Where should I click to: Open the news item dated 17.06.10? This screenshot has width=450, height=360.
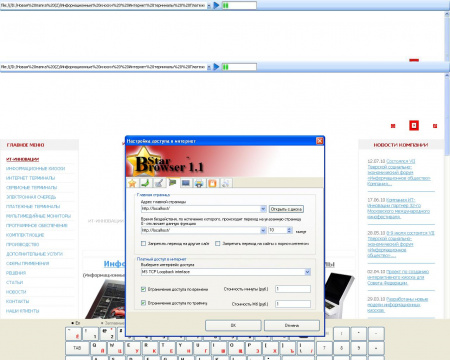398,208
